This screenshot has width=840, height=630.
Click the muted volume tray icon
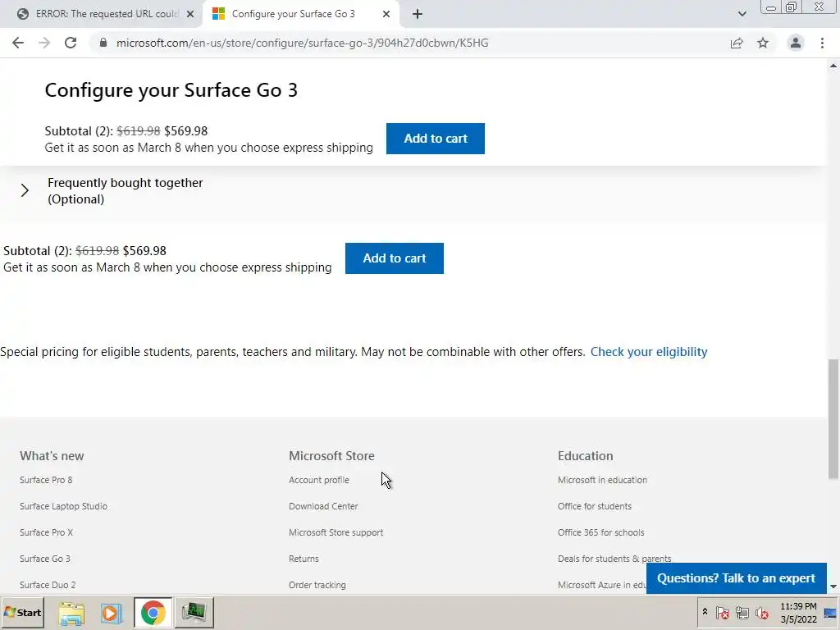[x=761, y=612]
